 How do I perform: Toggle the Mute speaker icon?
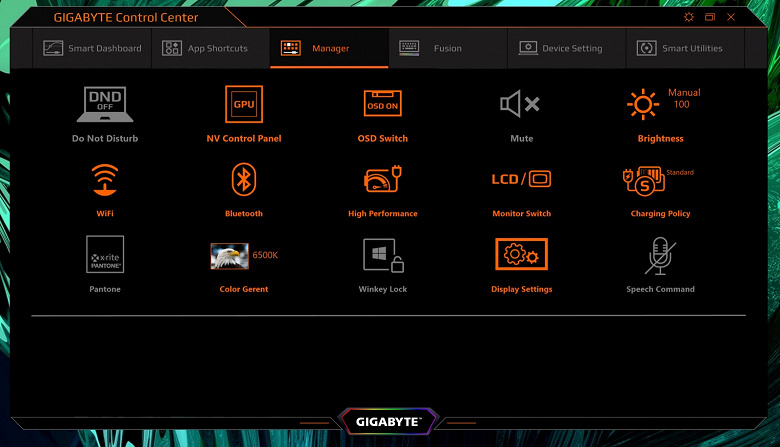[x=520, y=104]
